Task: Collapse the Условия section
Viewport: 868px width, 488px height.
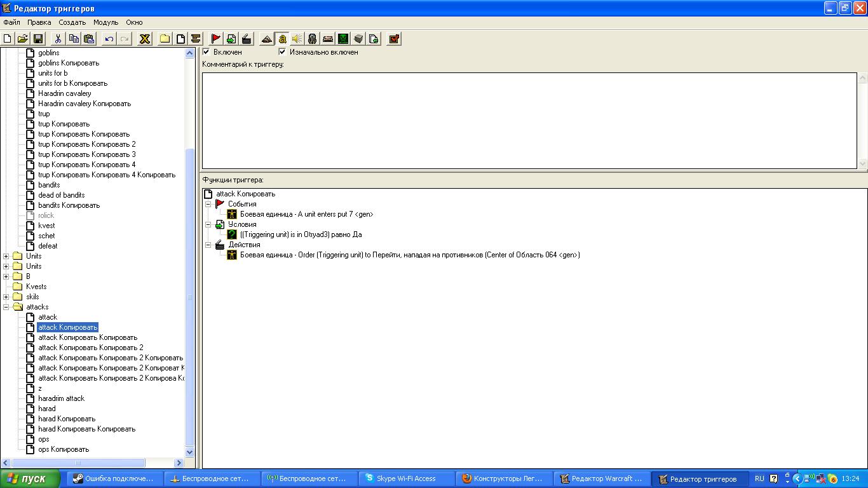Action: 208,224
